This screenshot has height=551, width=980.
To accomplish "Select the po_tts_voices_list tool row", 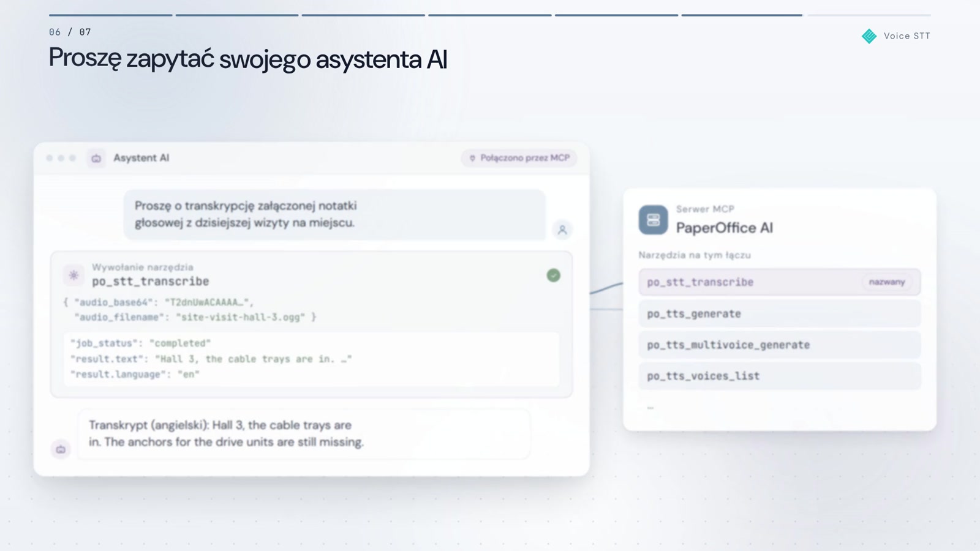I will click(x=779, y=376).
